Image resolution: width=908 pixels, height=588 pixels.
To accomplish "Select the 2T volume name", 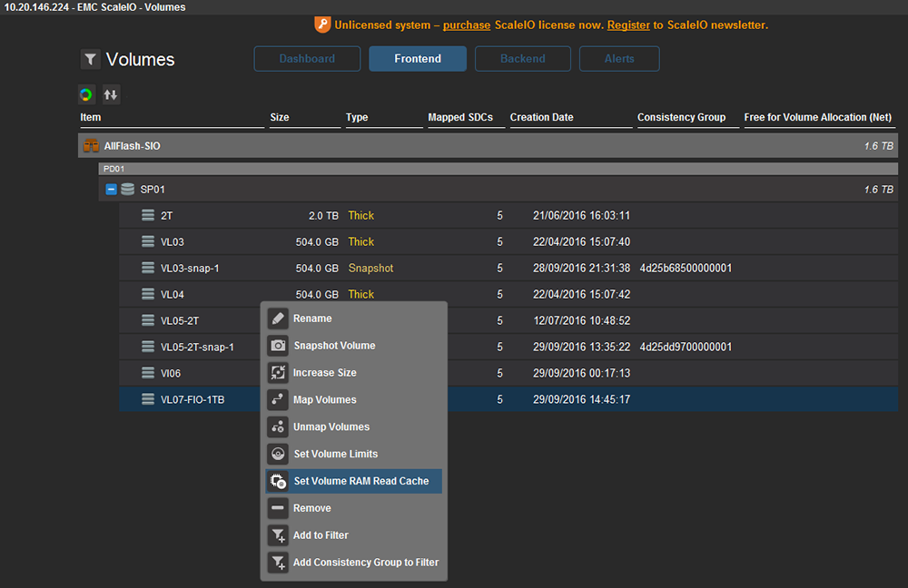I will [x=167, y=216].
